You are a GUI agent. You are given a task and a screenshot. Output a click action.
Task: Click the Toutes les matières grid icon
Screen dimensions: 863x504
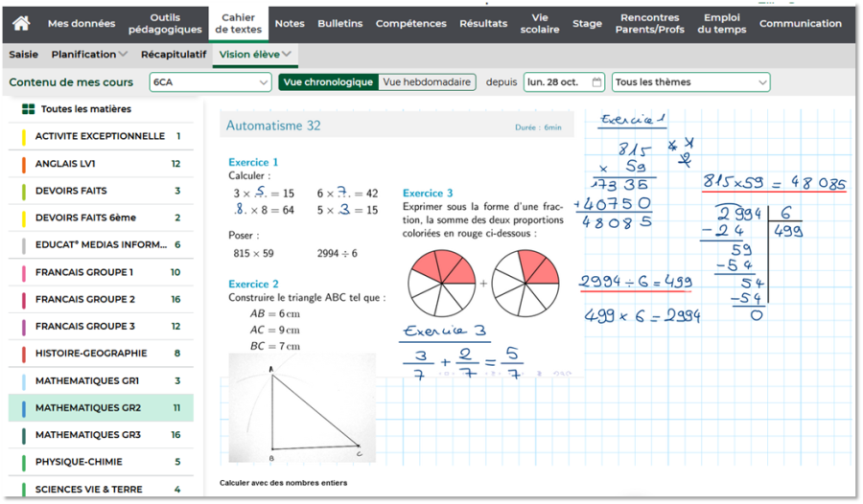point(28,109)
